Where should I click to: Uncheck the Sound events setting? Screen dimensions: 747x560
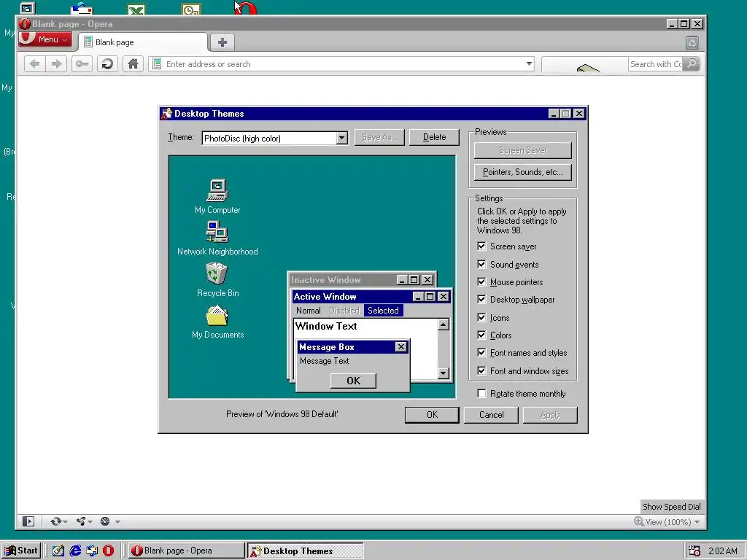[x=481, y=264]
